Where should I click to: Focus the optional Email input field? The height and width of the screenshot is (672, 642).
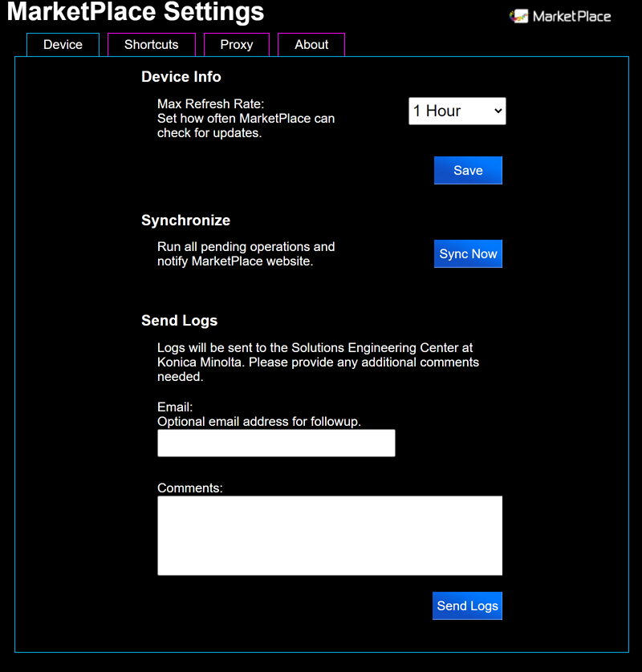pos(276,443)
